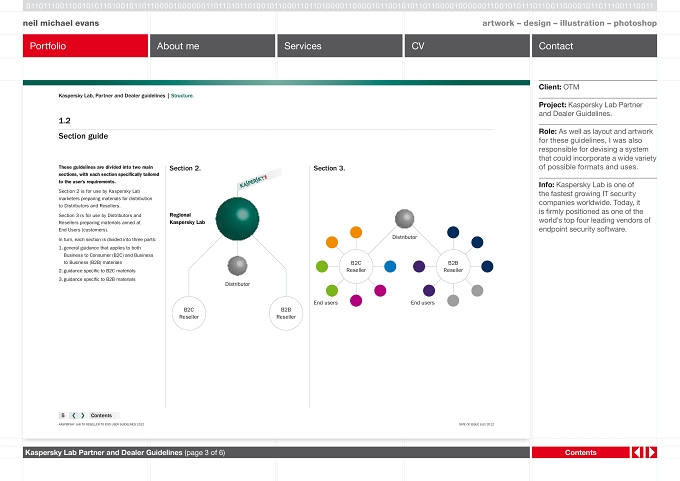Image resolution: width=680 pixels, height=481 pixels.
Task: Go to previous page with red left arrow
Action: 637,452
